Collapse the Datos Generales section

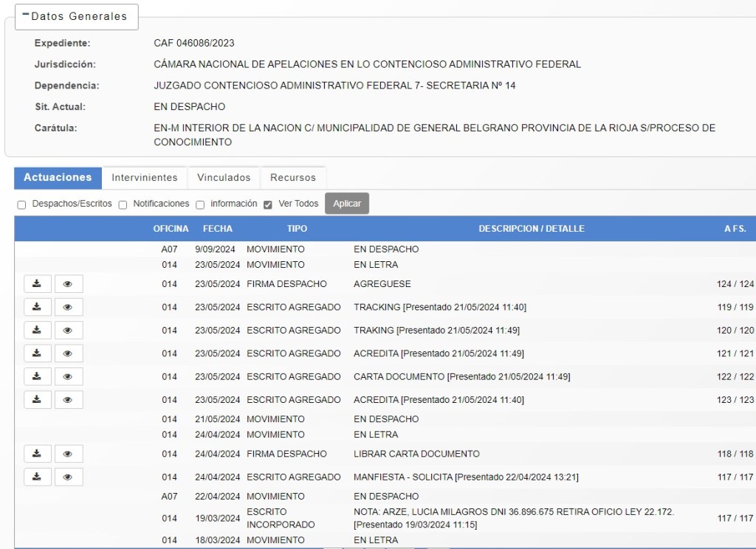pos(76,16)
